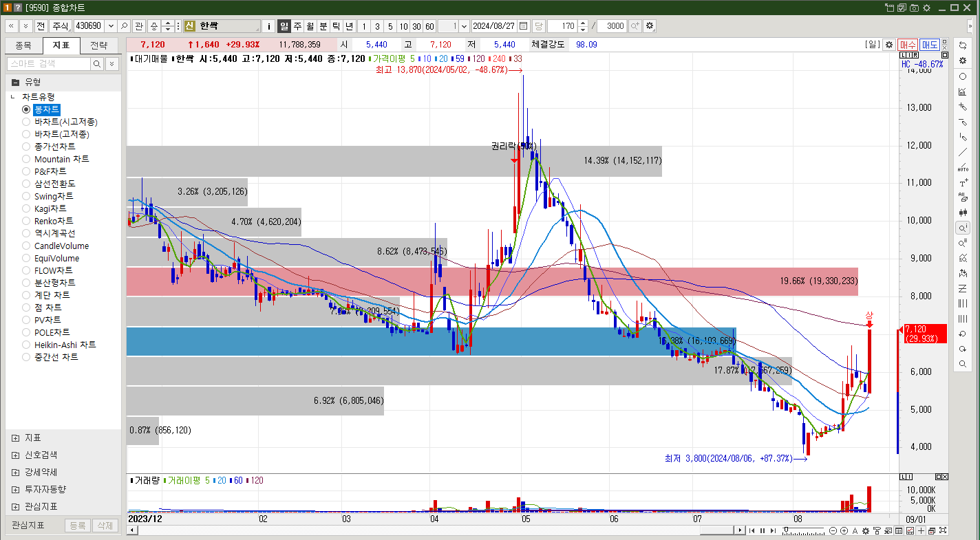Select the 월 monthly period button
This screenshot has width=980, height=540.
(310, 26)
